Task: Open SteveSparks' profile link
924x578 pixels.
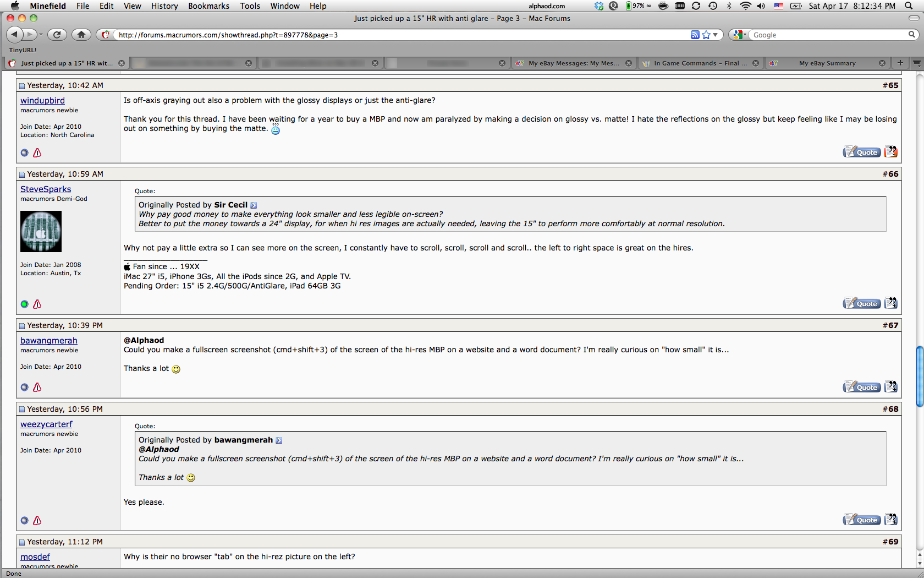Action: [x=46, y=189]
